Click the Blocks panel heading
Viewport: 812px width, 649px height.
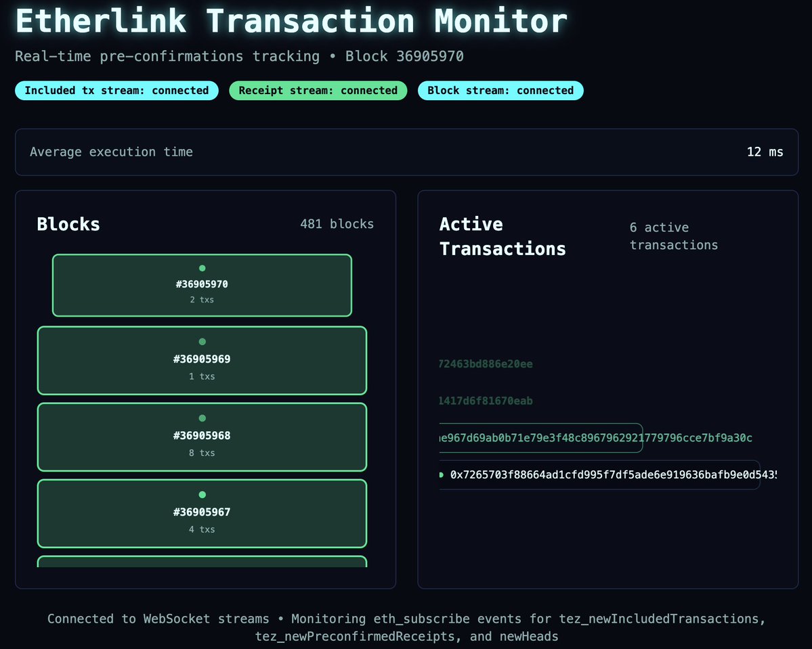point(68,224)
